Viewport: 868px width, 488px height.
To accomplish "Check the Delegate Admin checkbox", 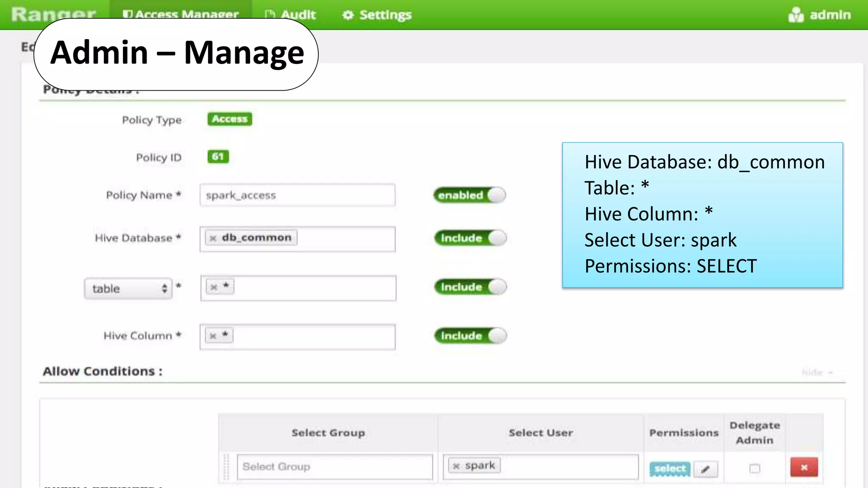I will [x=755, y=469].
